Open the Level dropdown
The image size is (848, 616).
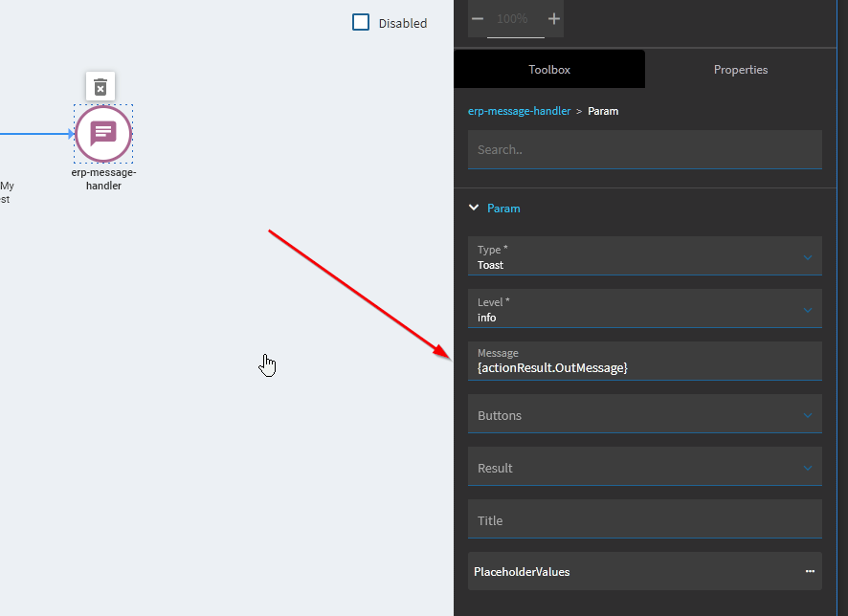tap(645, 309)
